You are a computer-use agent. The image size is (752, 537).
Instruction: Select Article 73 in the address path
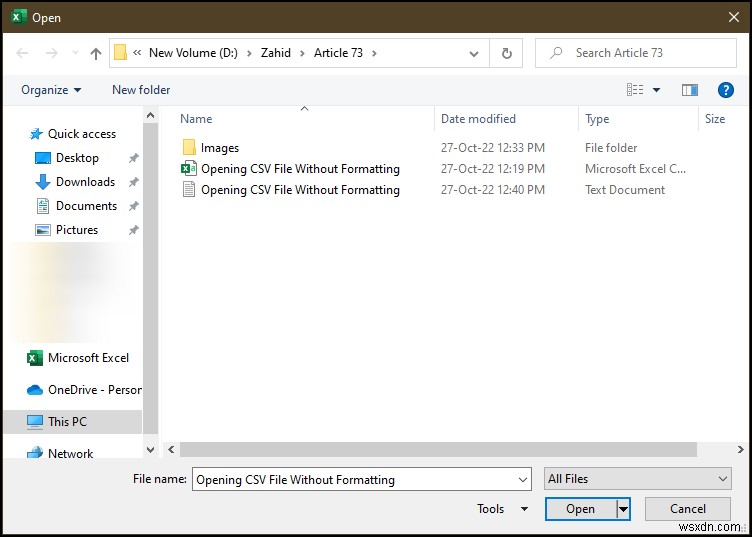click(338, 53)
